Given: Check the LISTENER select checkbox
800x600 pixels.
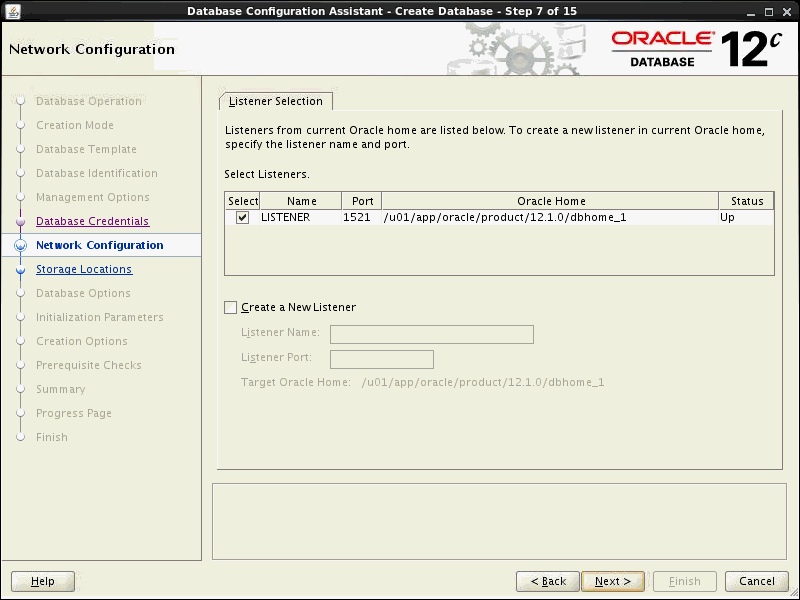Looking at the screenshot, I should coord(242,217).
